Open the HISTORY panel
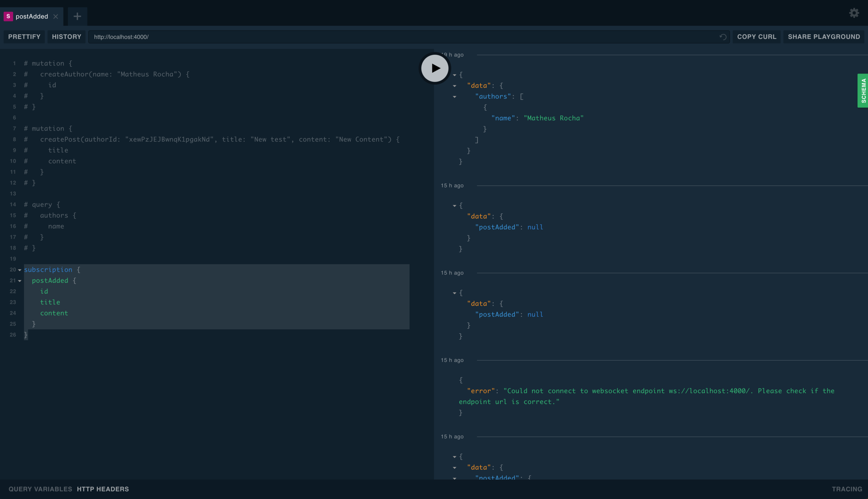Image resolution: width=868 pixels, height=499 pixels. (67, 37)
